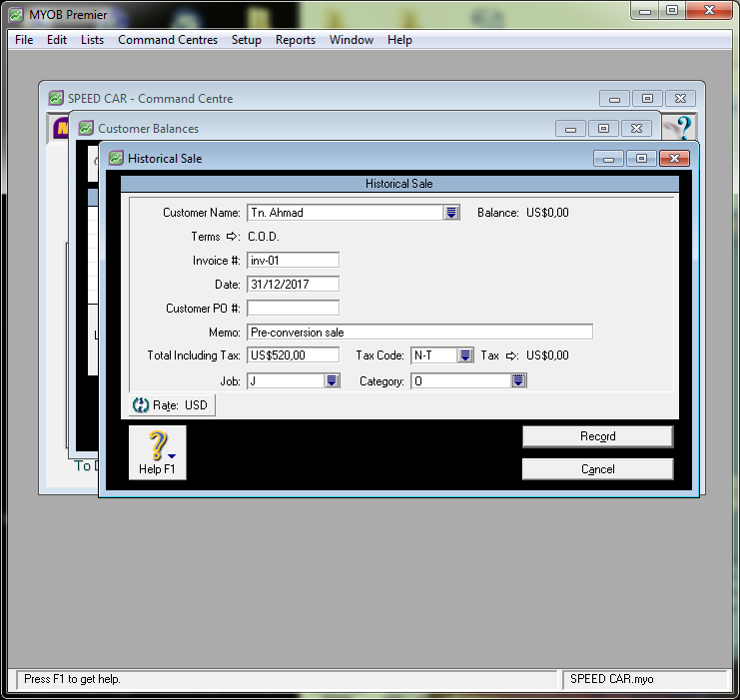The width and height of the screenshot is (740, 700).
Task: Click the Command Centre help question mark icon
Action: [x=680, y=127]
